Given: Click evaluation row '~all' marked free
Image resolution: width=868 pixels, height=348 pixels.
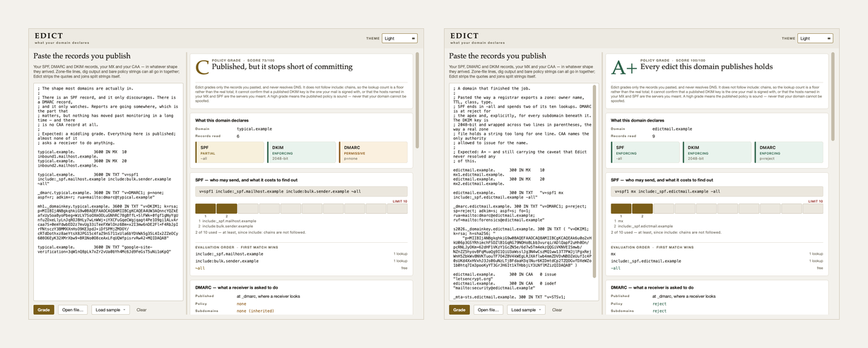Looking at the screenshot, I should pos(302,268).
